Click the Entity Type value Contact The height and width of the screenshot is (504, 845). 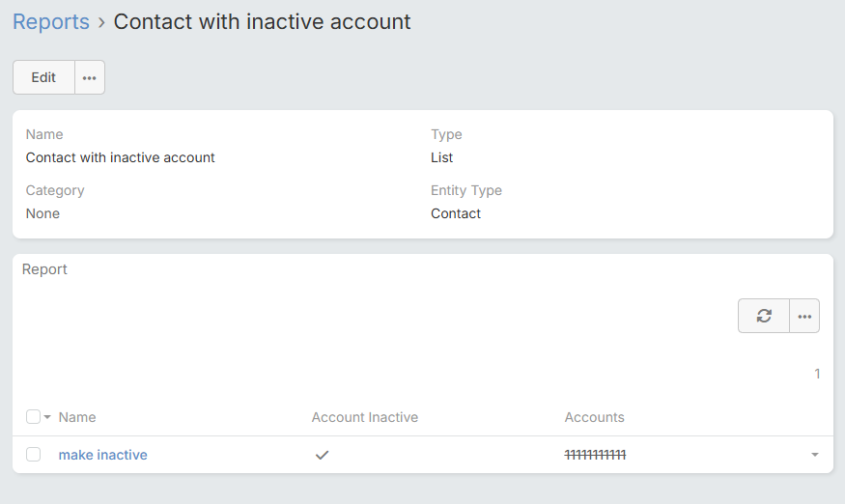click(456, 213)
